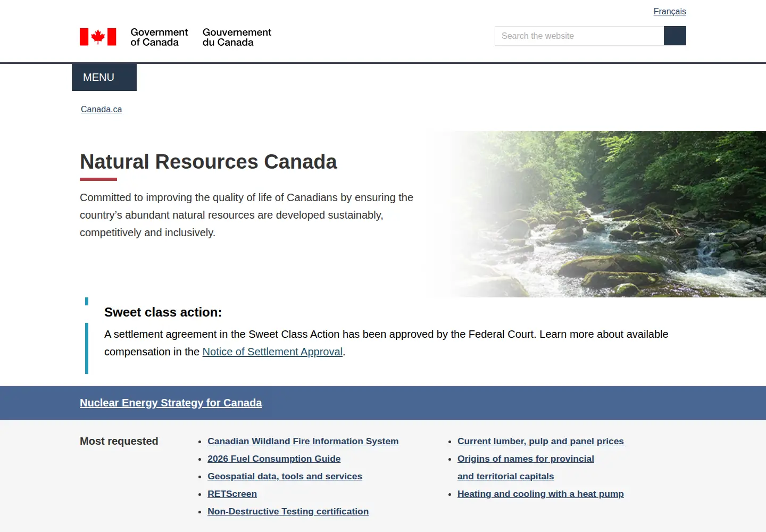This screenshot has height=532, width=766.
Task: Click the 'Sweet class action:' heading
Action: [163, 312]
